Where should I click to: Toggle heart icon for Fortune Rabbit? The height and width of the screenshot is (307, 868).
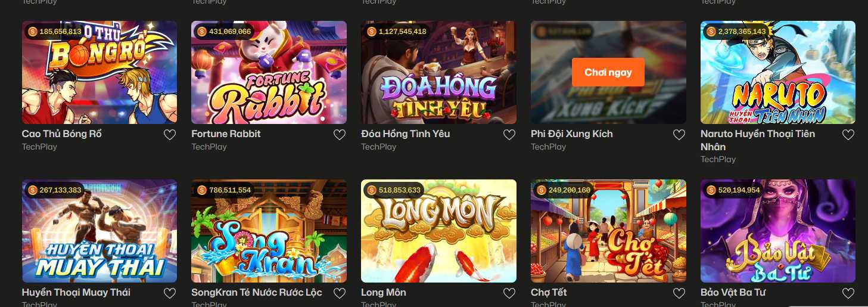(340, 135)
